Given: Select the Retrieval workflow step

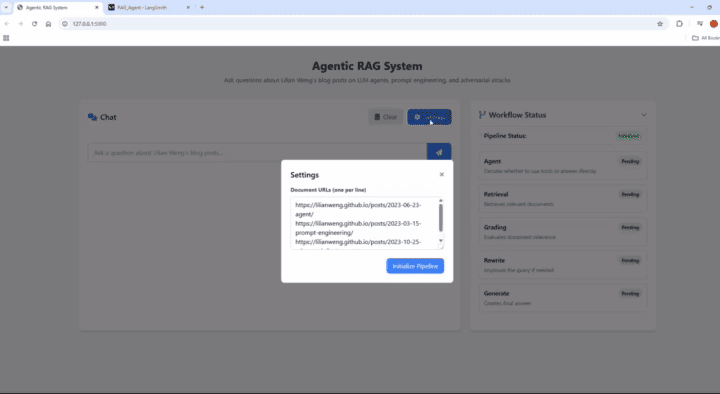Looking at the screenshot, I should click(x=563, y=199).
